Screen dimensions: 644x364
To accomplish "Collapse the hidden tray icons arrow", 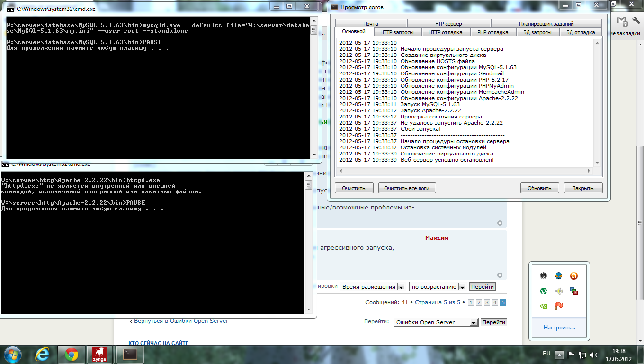I will click(559, 355).
